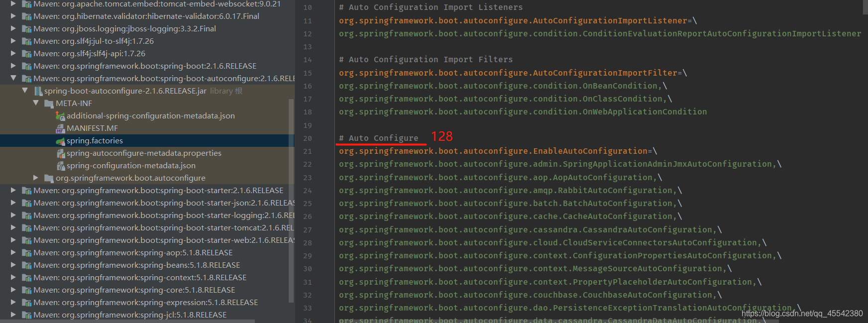The image size is (868, 323).
Task: Click the MANIFEST.MF file icon
Action: pyautogui.click(x=60, y=128)
